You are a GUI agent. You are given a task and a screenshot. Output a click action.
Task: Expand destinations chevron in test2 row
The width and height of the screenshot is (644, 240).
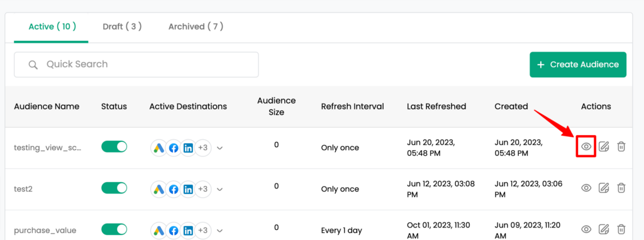pyautogui.click(x=219, y=190)
